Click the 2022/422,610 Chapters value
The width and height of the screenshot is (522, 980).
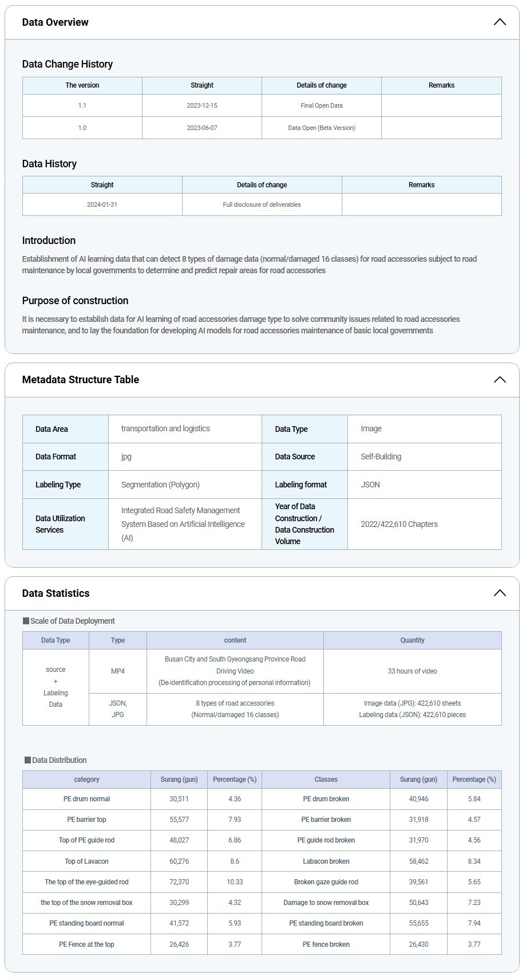(400, 524)
